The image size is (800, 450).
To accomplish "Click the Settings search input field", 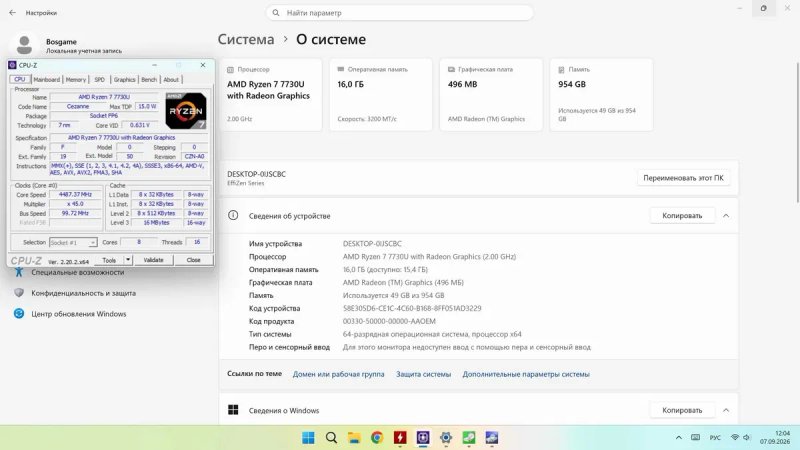I will [x=399, y=13].
